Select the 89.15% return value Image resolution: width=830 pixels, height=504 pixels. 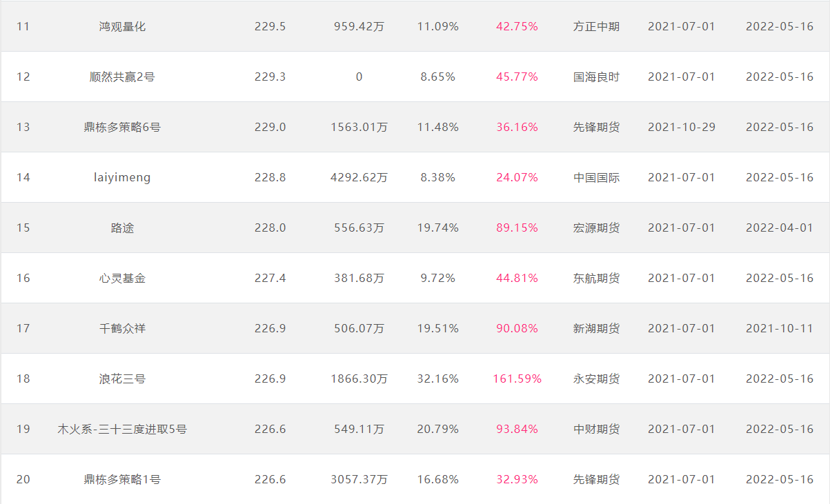[517, 228]
